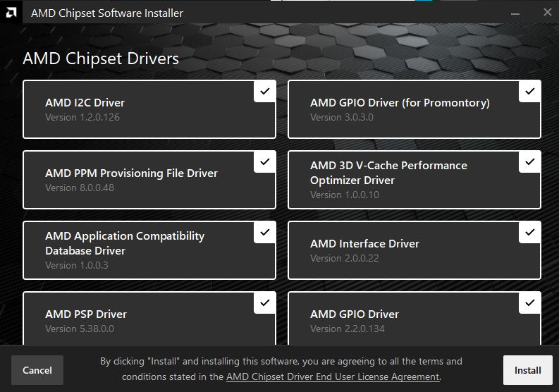Click the AMD PSP Driver title
This screenshot has height=392, width=559.
coord(86,314)
